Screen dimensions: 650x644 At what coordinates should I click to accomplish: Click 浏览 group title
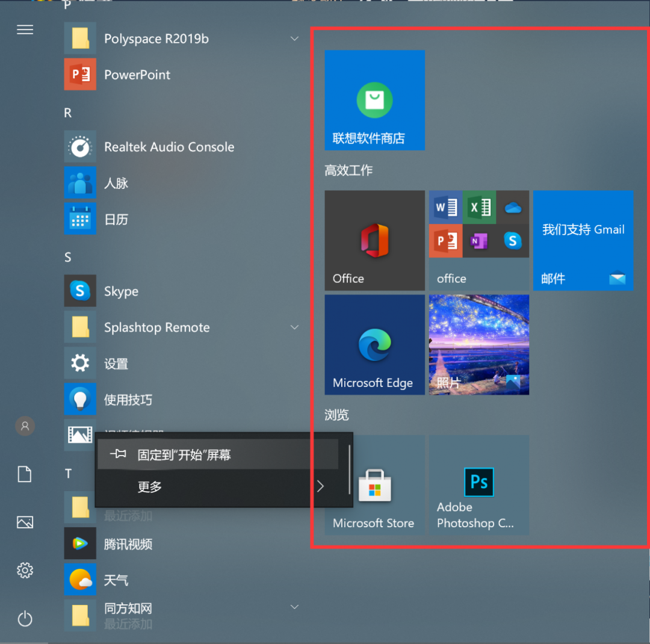point(336,415)
